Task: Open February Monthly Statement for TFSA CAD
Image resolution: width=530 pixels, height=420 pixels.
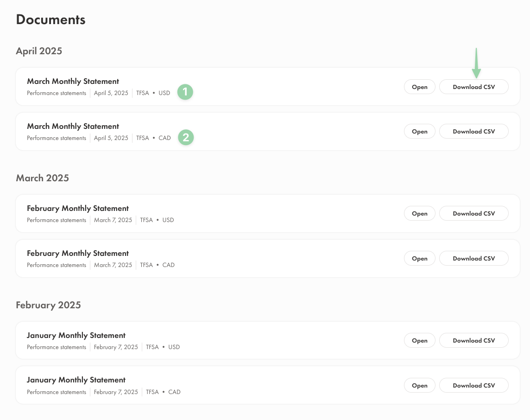Action: click(419, 259)
